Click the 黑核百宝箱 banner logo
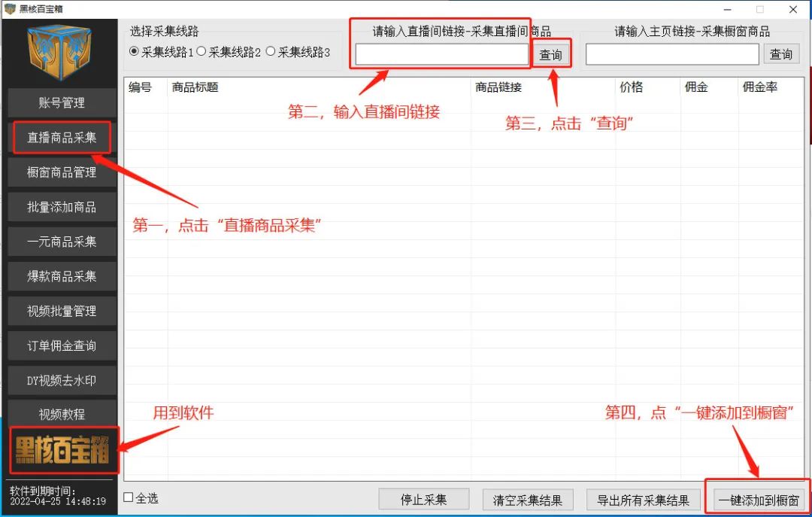The width and height of the screenshot is (812, 517). pyautogui.click(x=63, y=449)
